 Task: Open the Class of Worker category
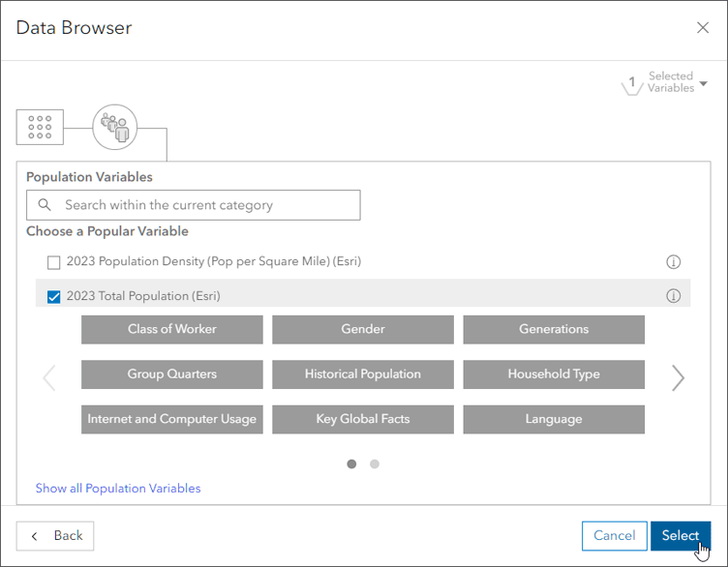click(172, 329)
